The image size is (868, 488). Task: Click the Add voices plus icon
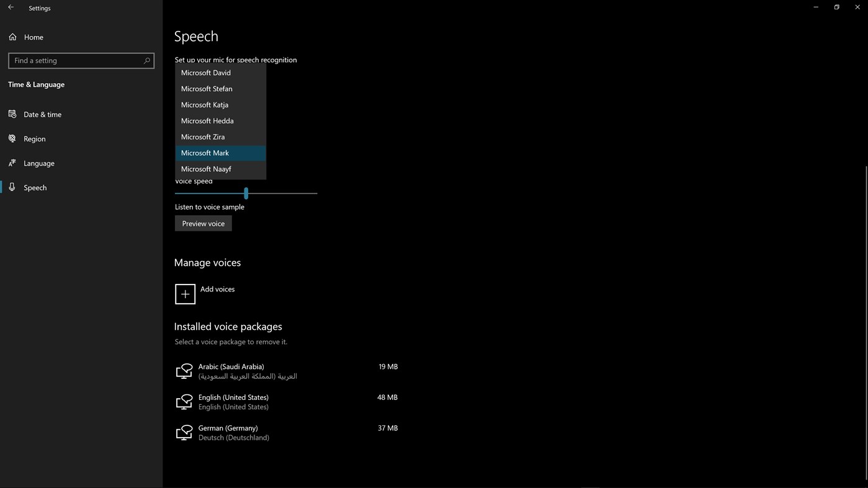185,294
